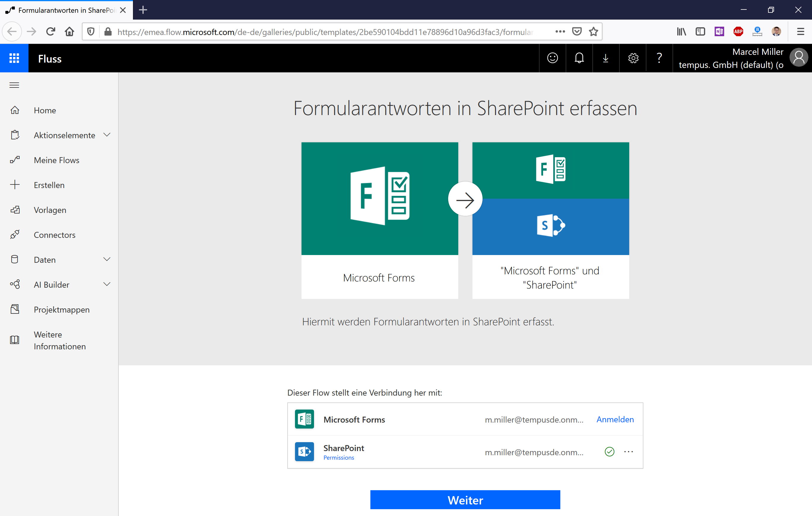
Task: Click the tracking protection shield icon
Action: tap(91, 32)
